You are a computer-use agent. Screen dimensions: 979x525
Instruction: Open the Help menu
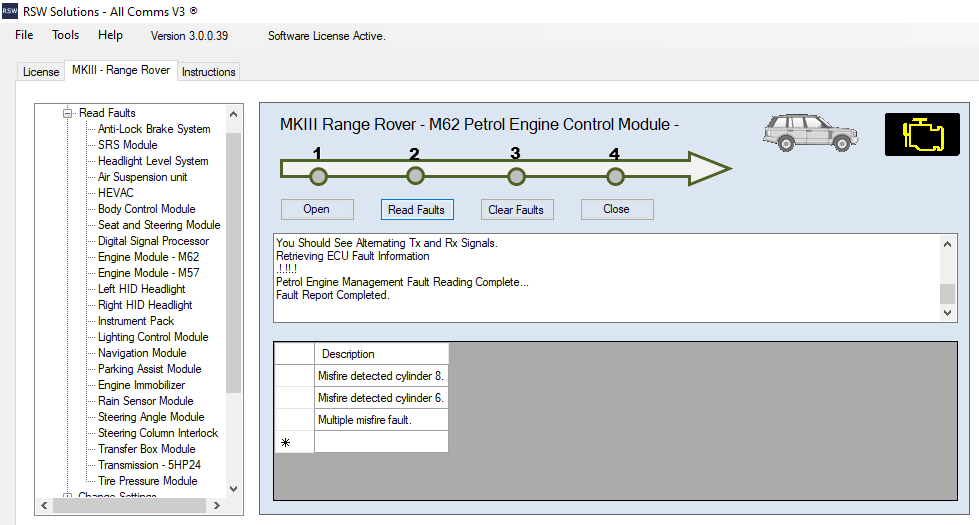(x=111, y=35)
